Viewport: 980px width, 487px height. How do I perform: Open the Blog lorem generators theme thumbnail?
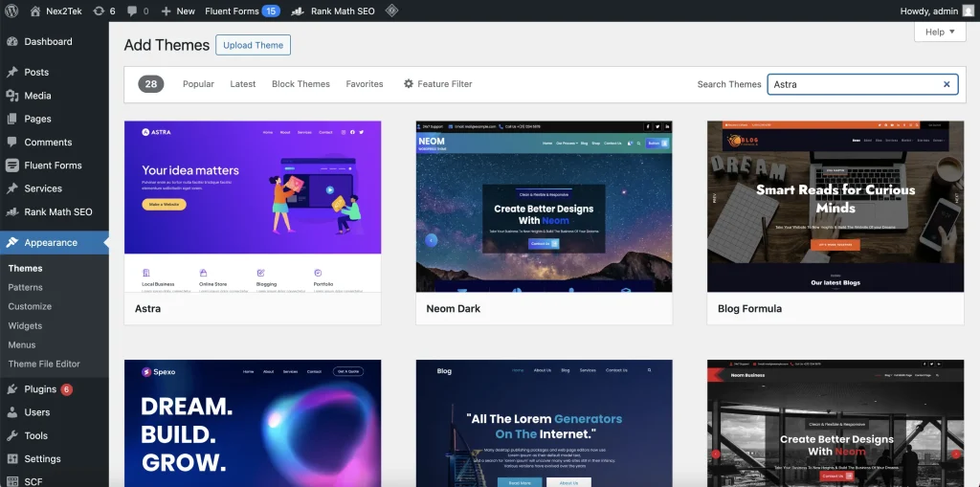point(544,423)
